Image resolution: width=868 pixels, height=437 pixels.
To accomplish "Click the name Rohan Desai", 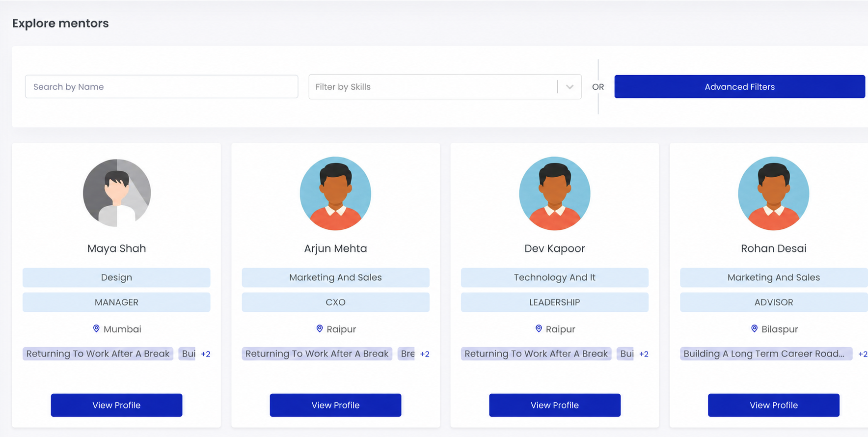I will point(774,248).
